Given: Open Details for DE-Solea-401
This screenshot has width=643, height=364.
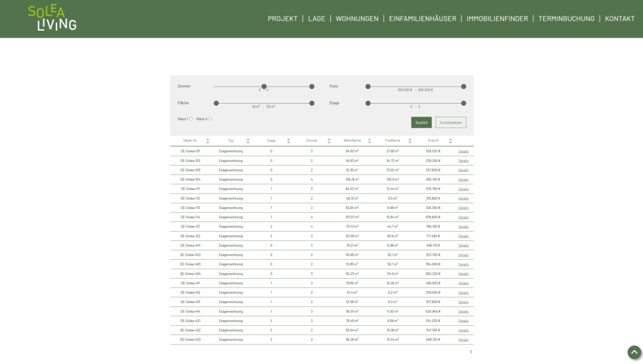Looking at the screenshot, I should pos(463,245).
